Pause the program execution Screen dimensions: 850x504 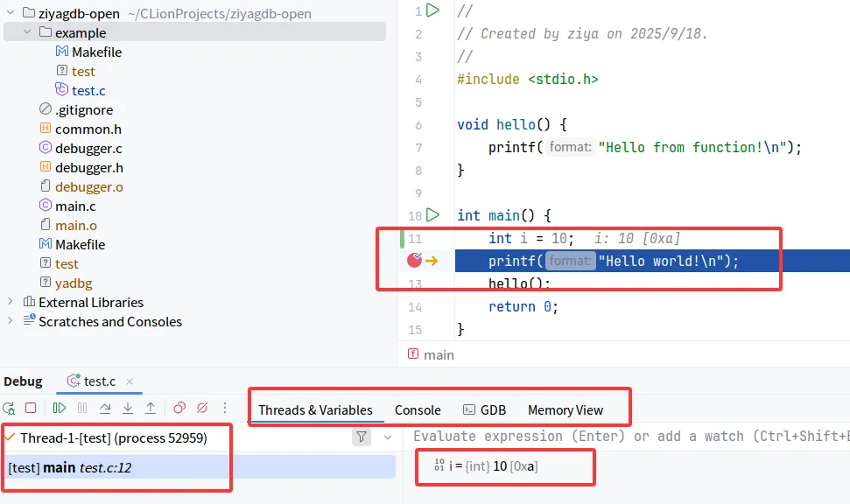(x=82, y=408)
